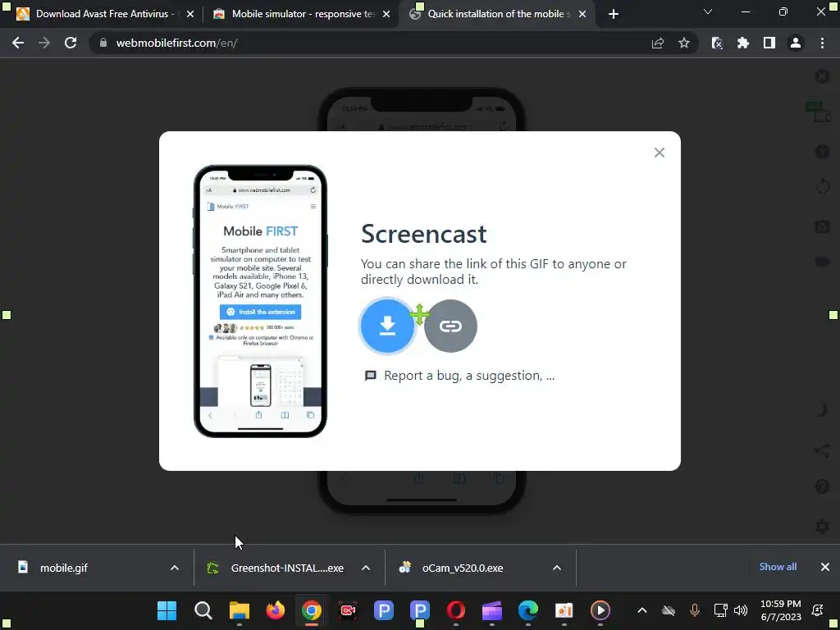Switch to Mobile simulator responsive tab
840x630 pixels.
[x=303, y=14]
